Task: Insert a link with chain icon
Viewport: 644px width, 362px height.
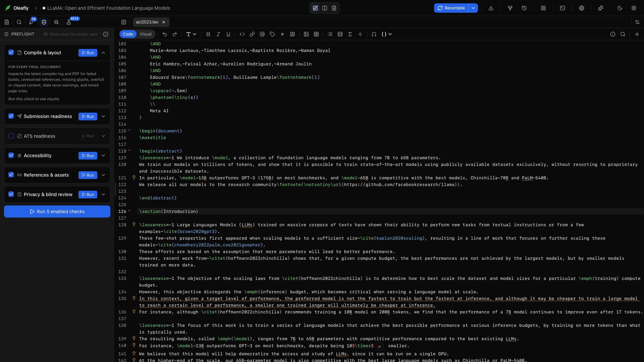Action: tap(252, 34)
